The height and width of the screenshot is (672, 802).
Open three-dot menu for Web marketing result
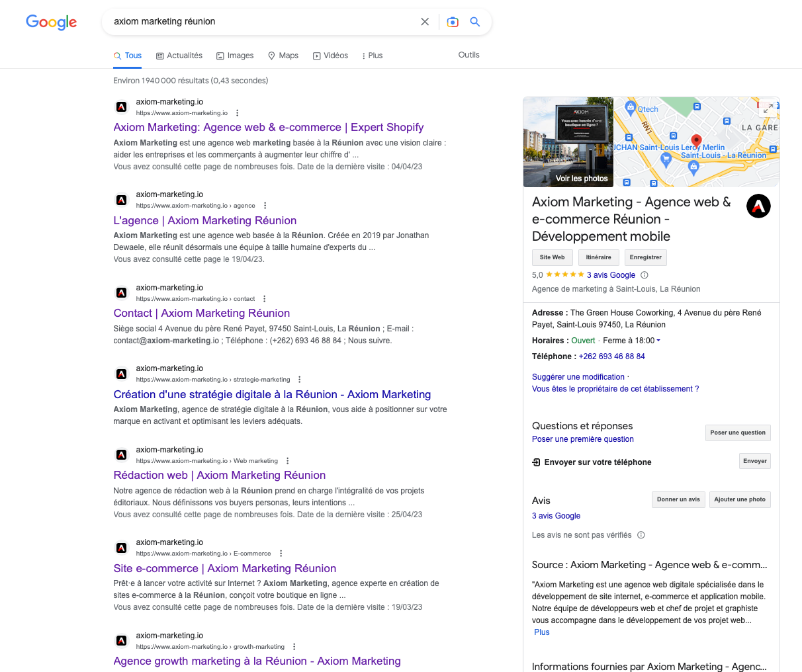(x=288, y=461)
